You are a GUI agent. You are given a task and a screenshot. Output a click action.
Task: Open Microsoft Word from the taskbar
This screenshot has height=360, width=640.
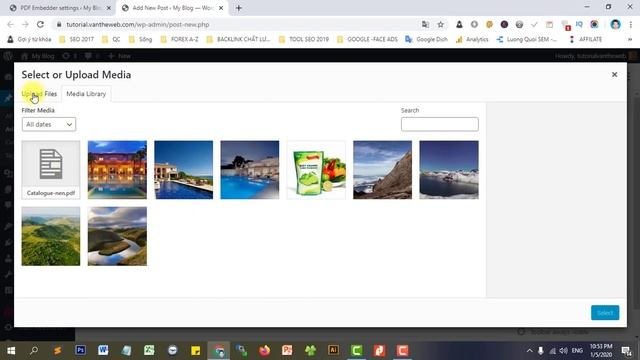pyautogui.click(x=103, y=350)
